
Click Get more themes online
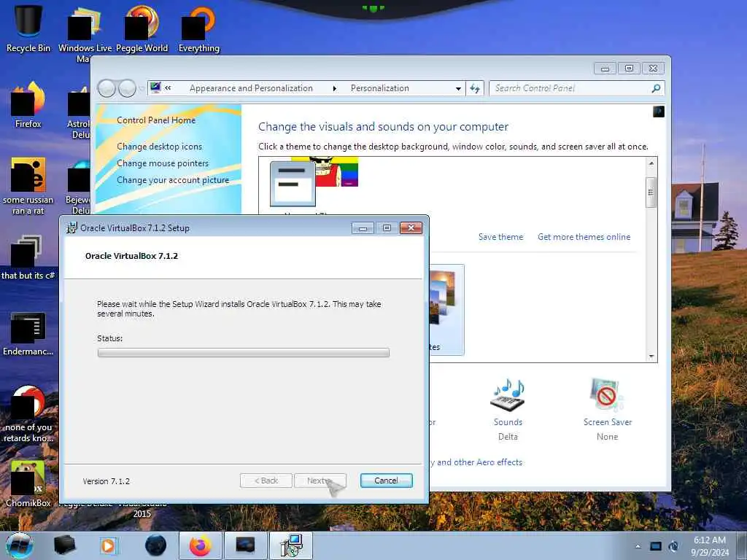tap(584, 237)
